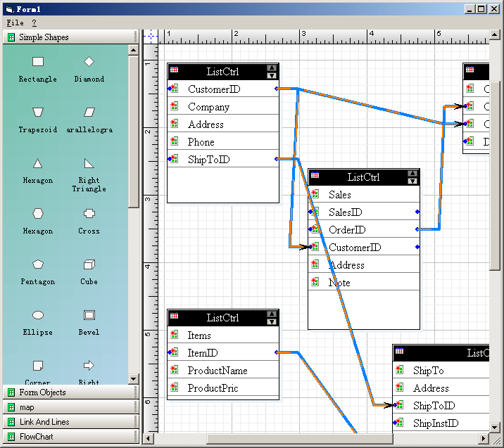Pick the Trapezoid shape

pyautogui.click(x=38, y=113)
